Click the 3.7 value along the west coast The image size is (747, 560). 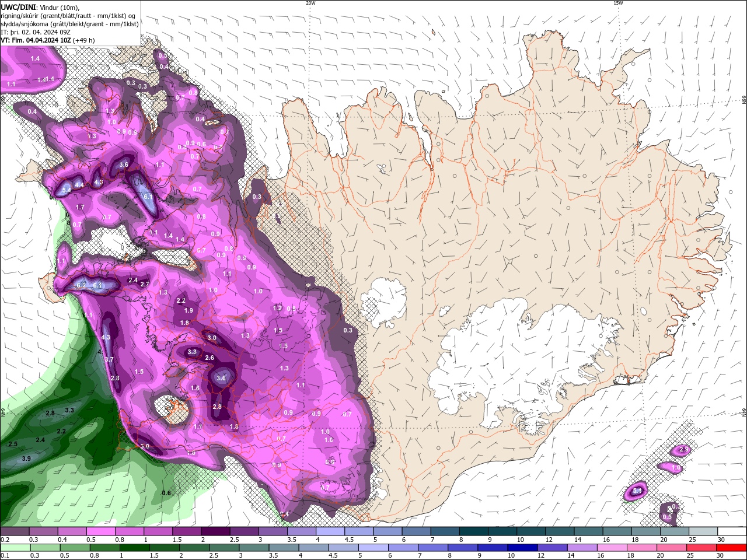click(109, 360)
